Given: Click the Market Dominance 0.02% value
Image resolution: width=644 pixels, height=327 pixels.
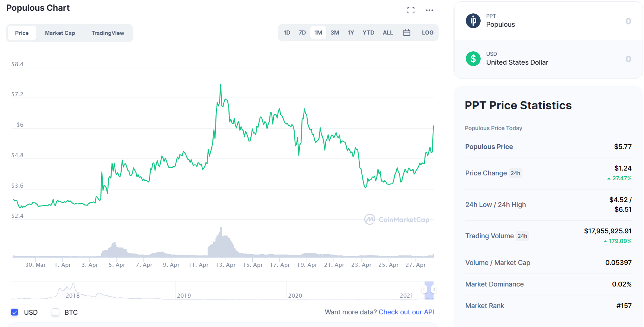Looking at the screenshot, I should [622, 284].
